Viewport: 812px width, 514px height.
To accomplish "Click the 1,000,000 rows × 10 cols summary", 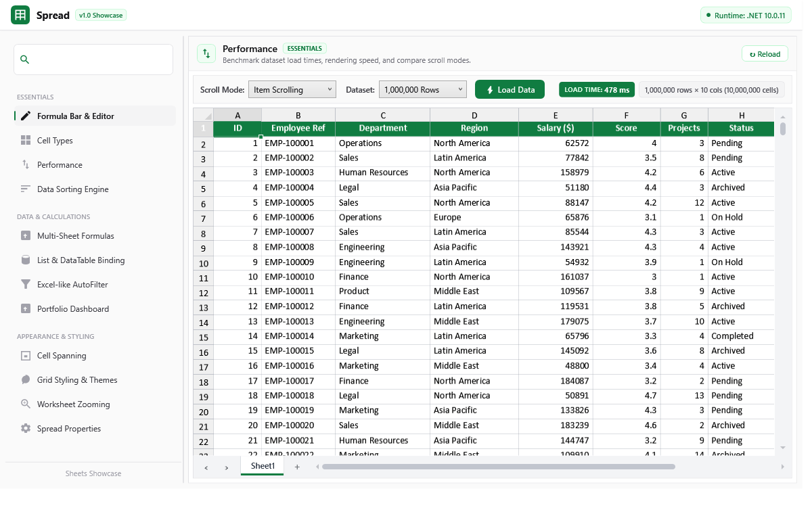I will [712, 89].
